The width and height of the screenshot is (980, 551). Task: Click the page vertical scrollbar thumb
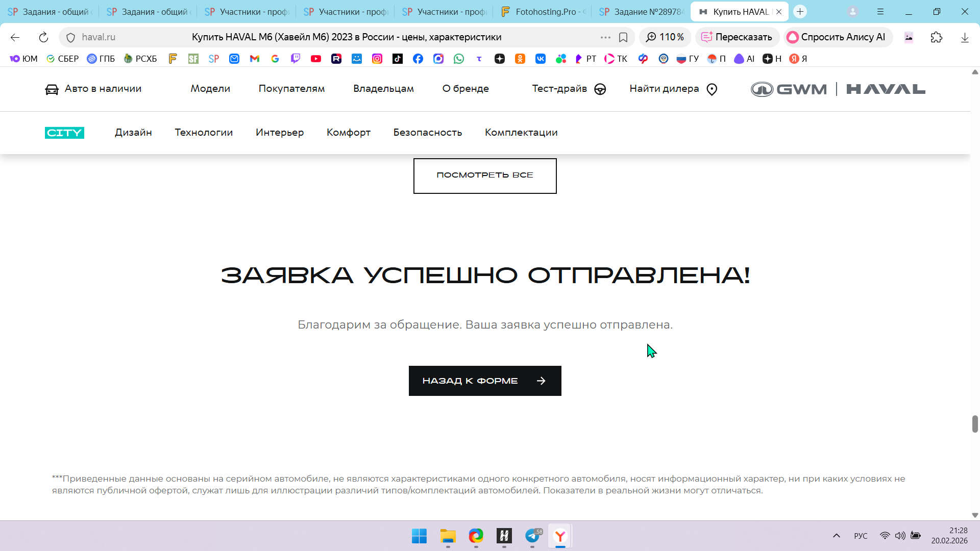coord(974,424)
